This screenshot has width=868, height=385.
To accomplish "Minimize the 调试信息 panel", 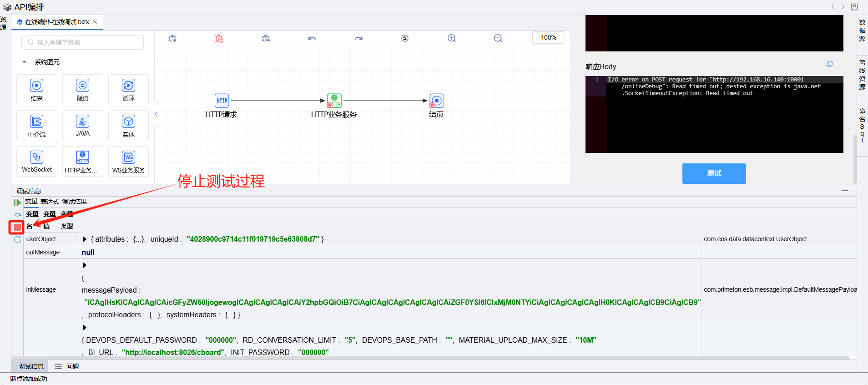I will point(845,191).
